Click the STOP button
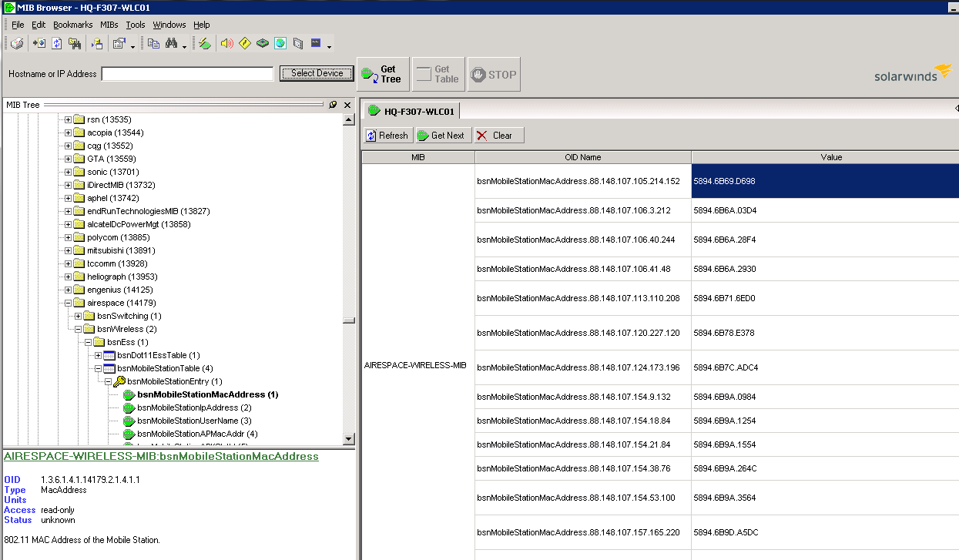 tap(494, 74)
